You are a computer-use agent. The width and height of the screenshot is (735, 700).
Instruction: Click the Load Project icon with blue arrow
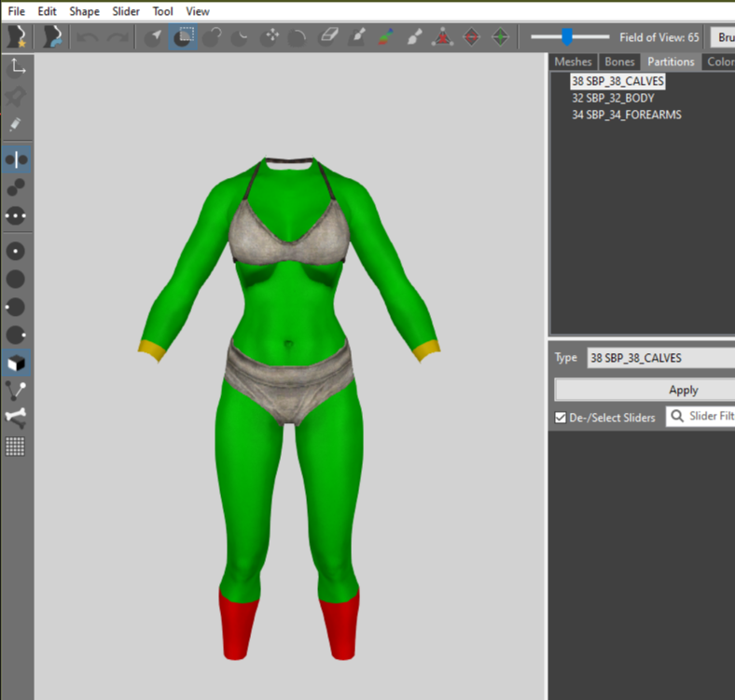[52, 37]
